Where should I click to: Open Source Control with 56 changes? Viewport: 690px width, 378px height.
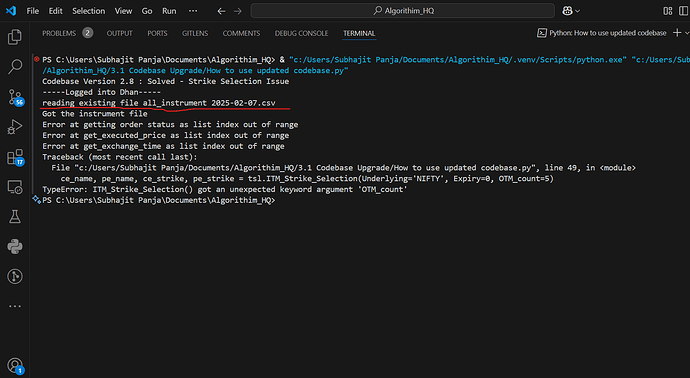point(15,97)
